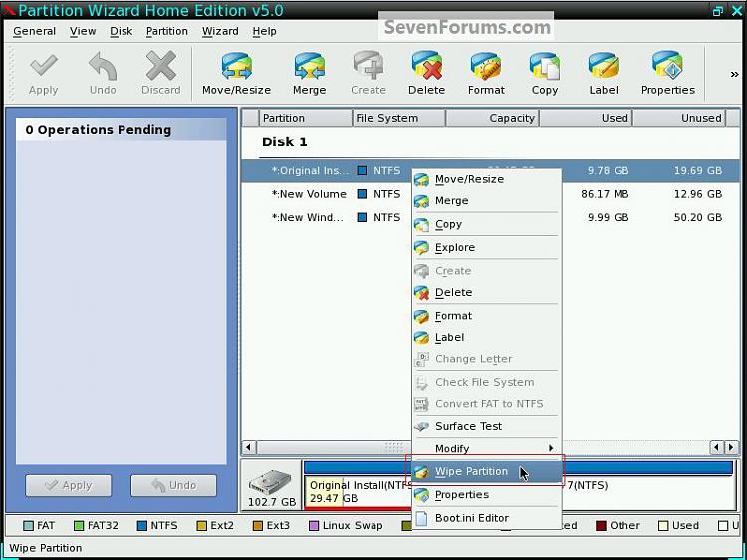Click the Boot.ini Editor document icon
Image resolution: width=747 pixels, height=560 pixels.
point(421,518)
